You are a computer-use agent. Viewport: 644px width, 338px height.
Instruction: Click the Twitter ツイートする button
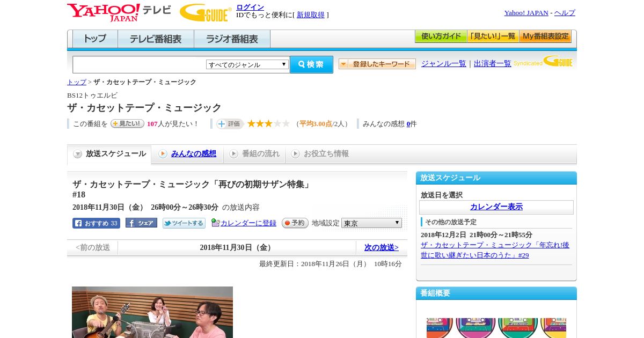[184, 223]
